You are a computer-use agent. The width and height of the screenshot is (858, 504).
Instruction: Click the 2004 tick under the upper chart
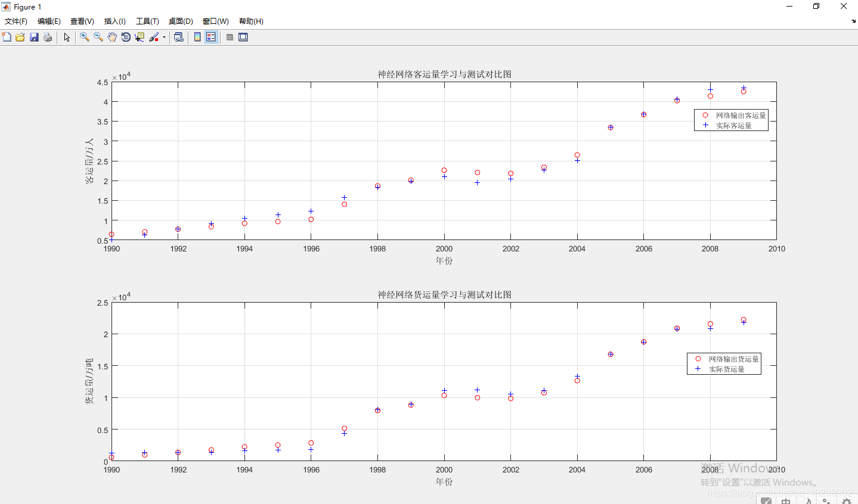coord(577,249)
